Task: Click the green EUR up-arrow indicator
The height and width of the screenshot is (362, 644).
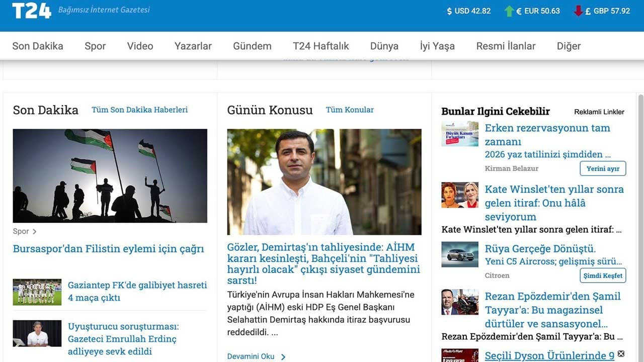Action: [x=509, y=11]
